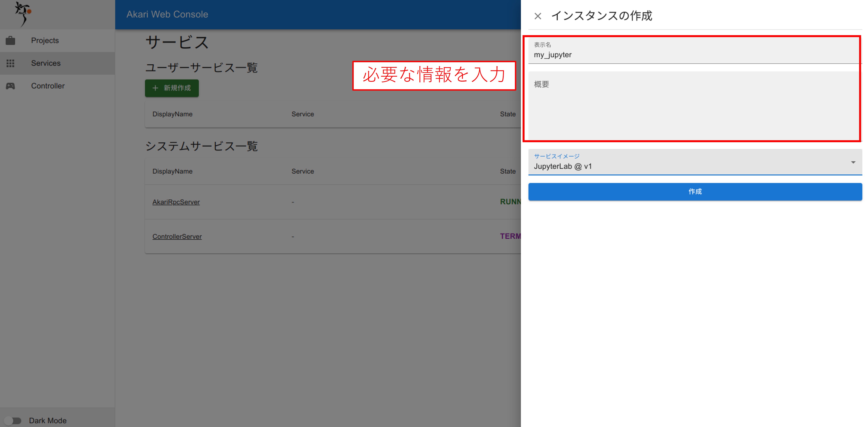This screenshot has height=427, width=868.
Task: Click the Projects briefcase icon
Action: 10,40
